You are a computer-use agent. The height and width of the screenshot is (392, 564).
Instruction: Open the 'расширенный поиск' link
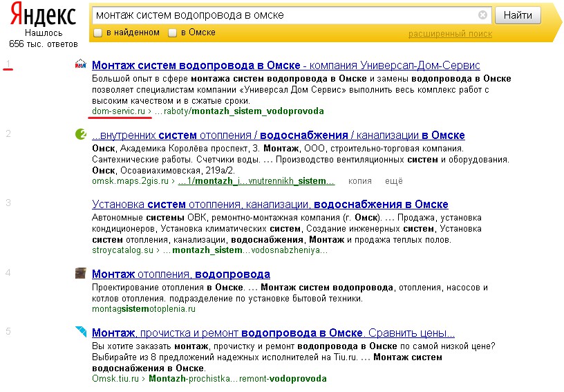(450, 34)
